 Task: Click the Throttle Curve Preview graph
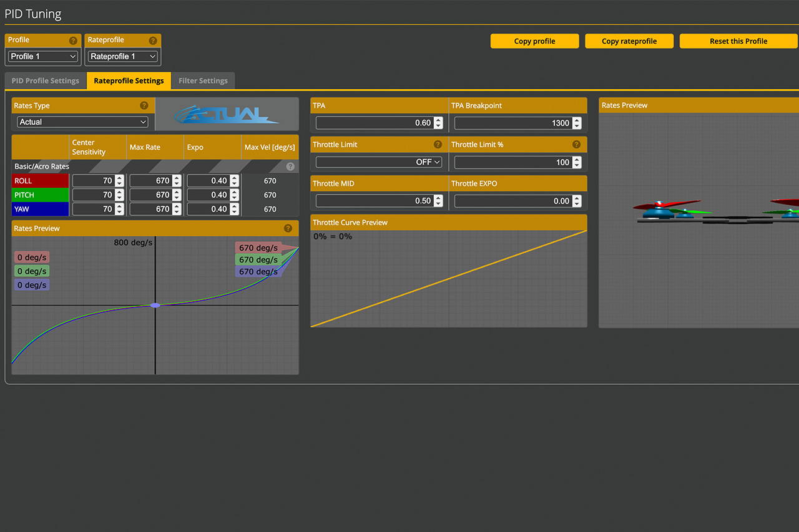tap(449, 279)
